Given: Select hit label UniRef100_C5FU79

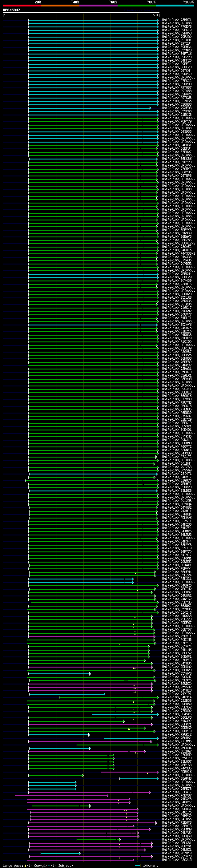Looking at the screenshot, I should pyautogui.click(x=176, y=372).
